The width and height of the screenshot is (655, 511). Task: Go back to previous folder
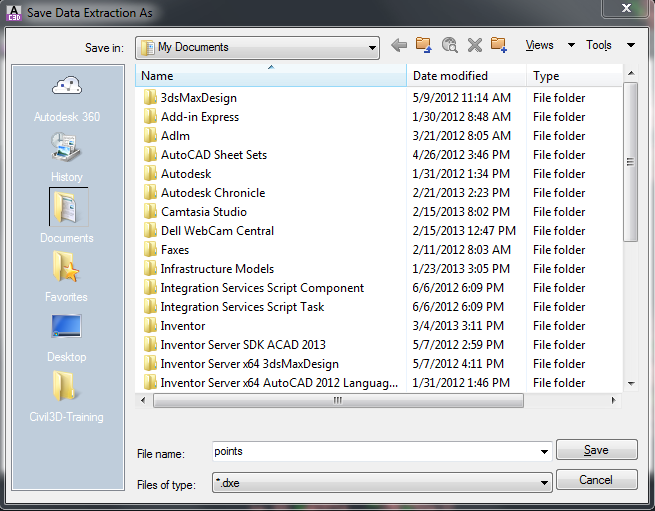point(399,45)
